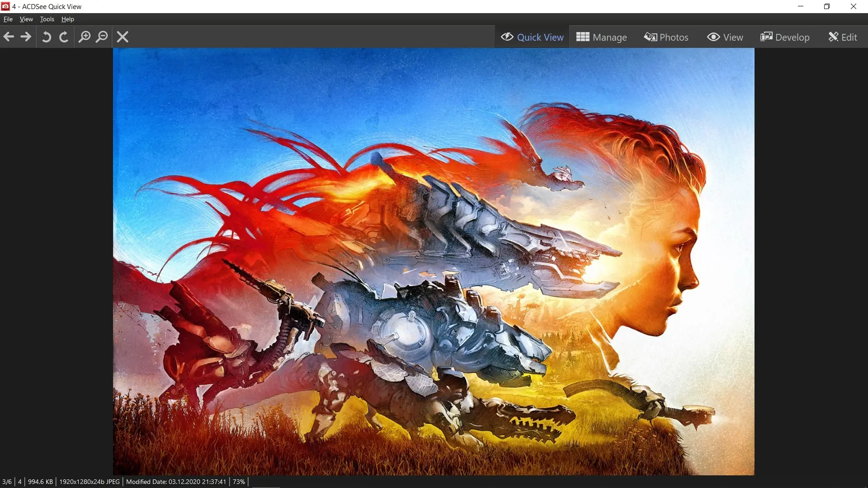
Task: Switch to Develop mode
Action: point(784,37)
